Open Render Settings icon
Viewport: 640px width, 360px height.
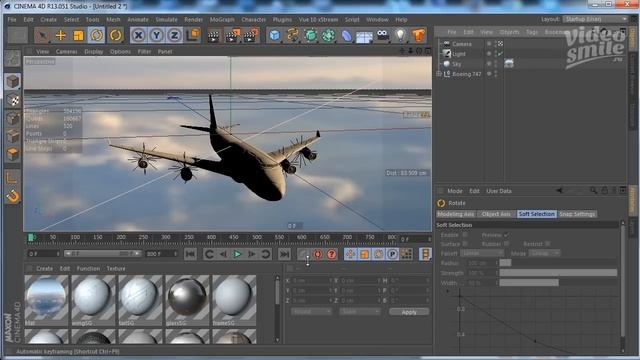coord(251,36)
